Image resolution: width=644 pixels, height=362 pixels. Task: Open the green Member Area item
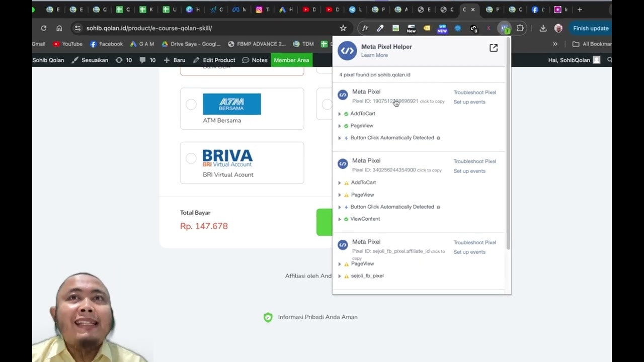(x=291, y=60)
